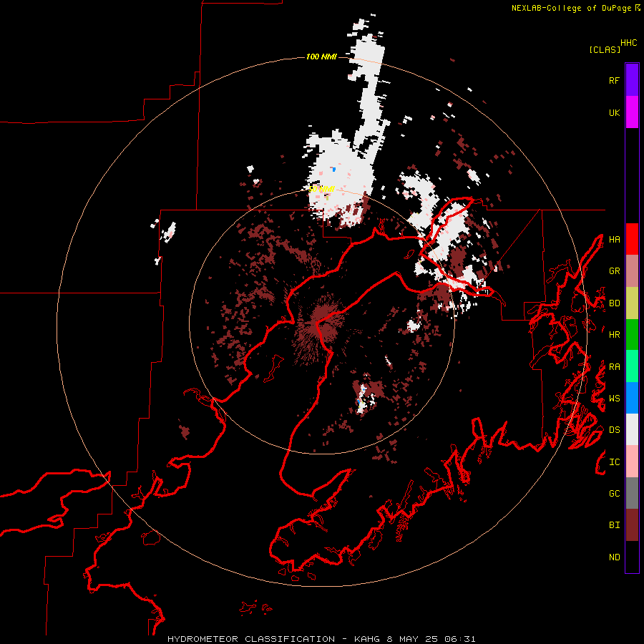The image size is (644, 644).
Task: Click the HR green legend swatch
Action: point(632,334)
